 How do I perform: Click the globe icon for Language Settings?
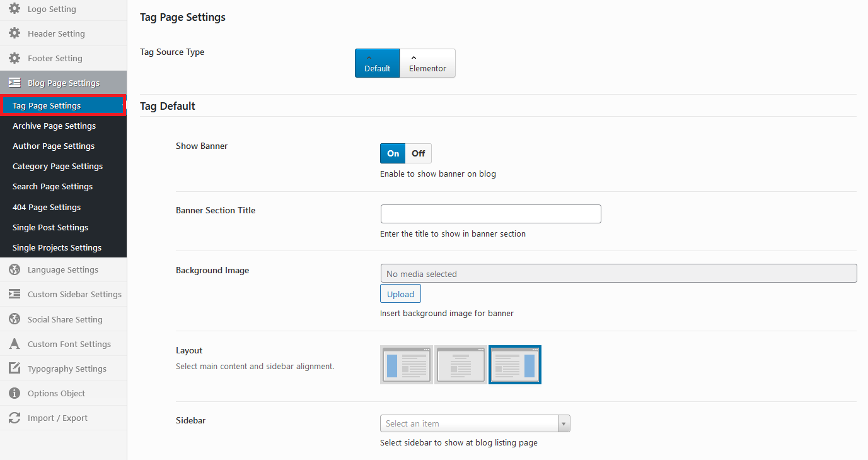[x=14, y=269]
